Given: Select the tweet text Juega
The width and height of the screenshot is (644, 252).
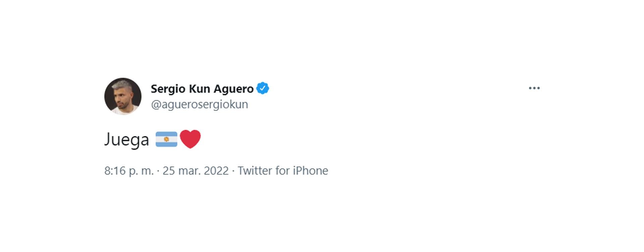Looking at the screenshot, I should tap(126, 139).
